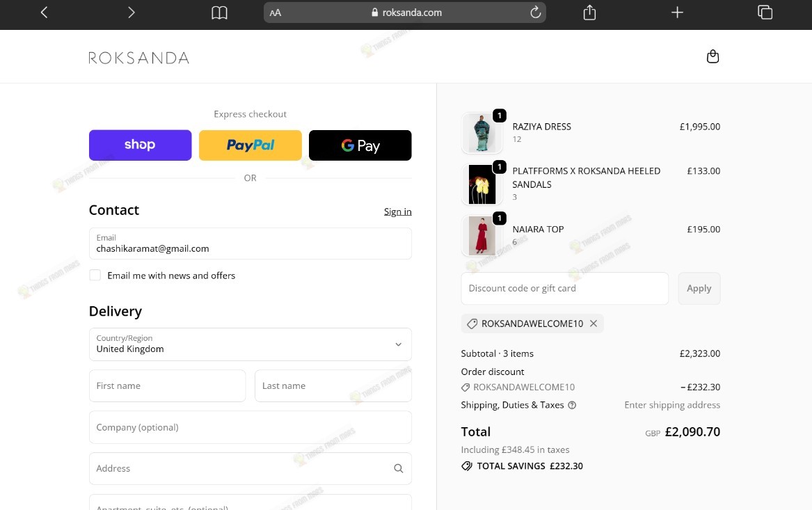Click the £195.00 top price
Viewport: 812px width, 510px height.
click(x=703, y=230)
